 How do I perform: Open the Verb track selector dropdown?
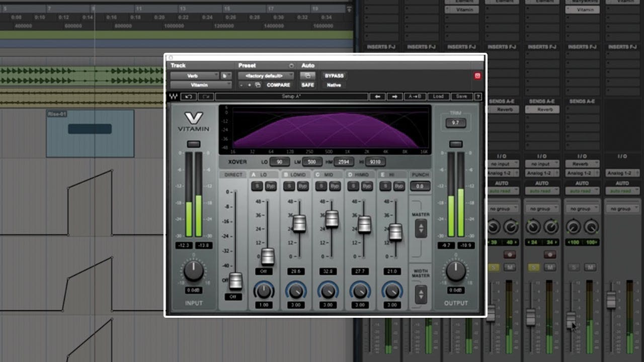click(x=194, y=76)
